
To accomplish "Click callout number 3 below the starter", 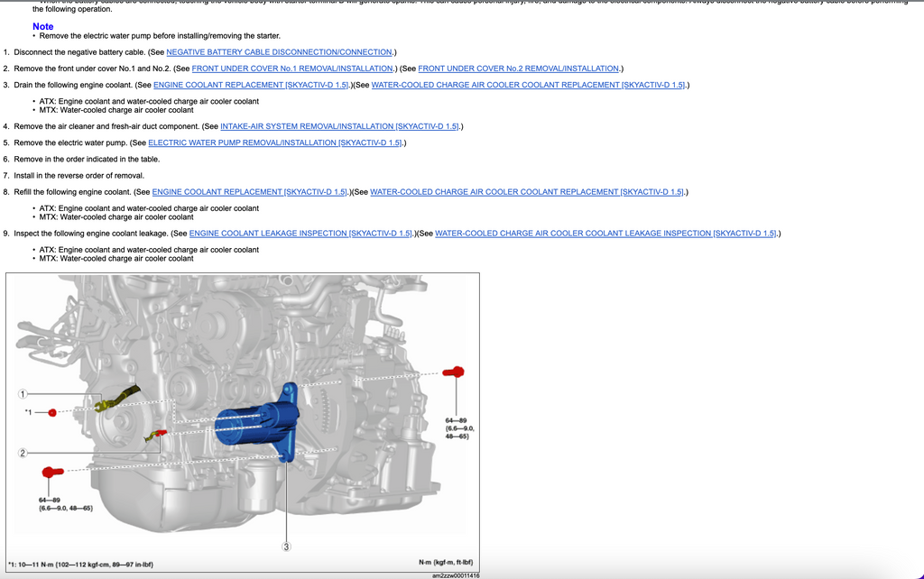I will [286, 547].
